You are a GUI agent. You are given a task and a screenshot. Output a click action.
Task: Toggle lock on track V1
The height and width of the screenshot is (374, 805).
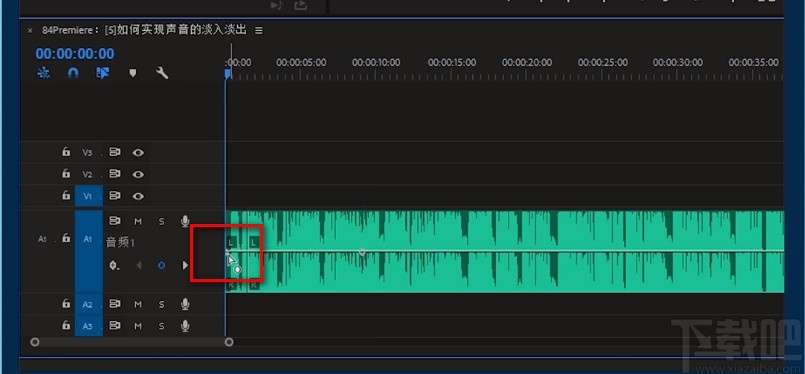(x=66, y=195)
